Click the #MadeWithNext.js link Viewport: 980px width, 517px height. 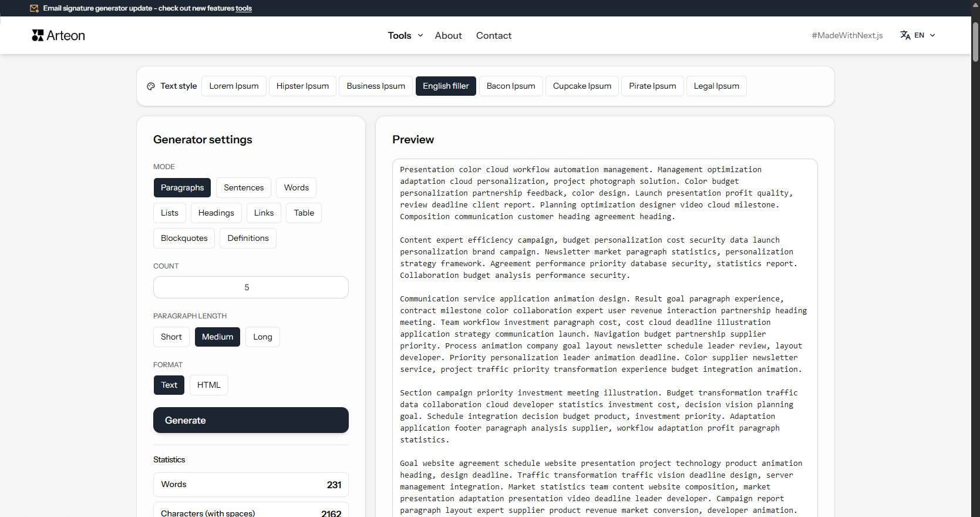(x=847, y=35)
